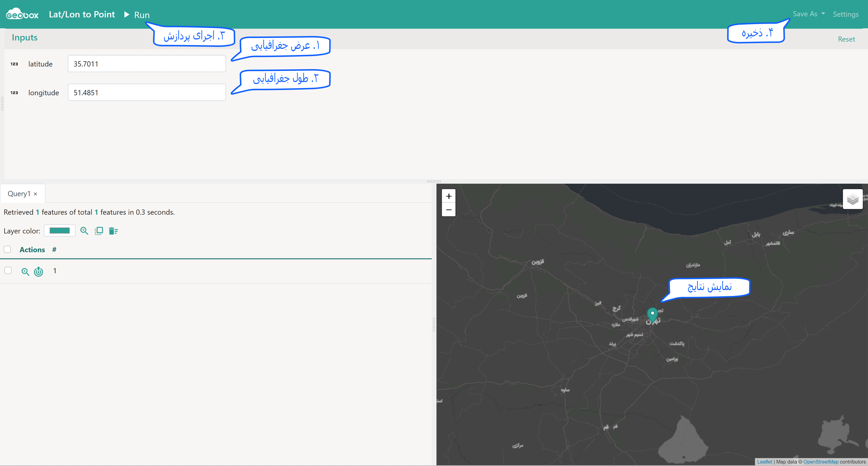
Task: Click into the latitude input field
Action: pyautogui.click(x=147, y=64)
